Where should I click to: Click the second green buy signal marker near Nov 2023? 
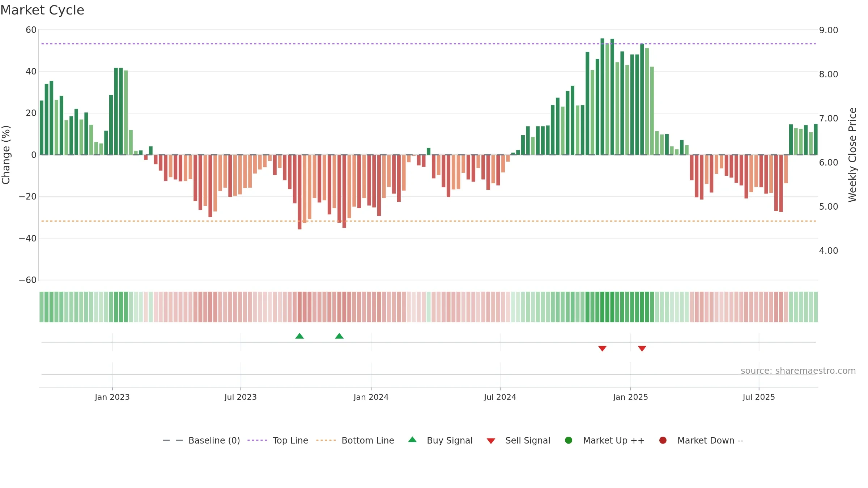pyautogui.click(x=339, y=336)
